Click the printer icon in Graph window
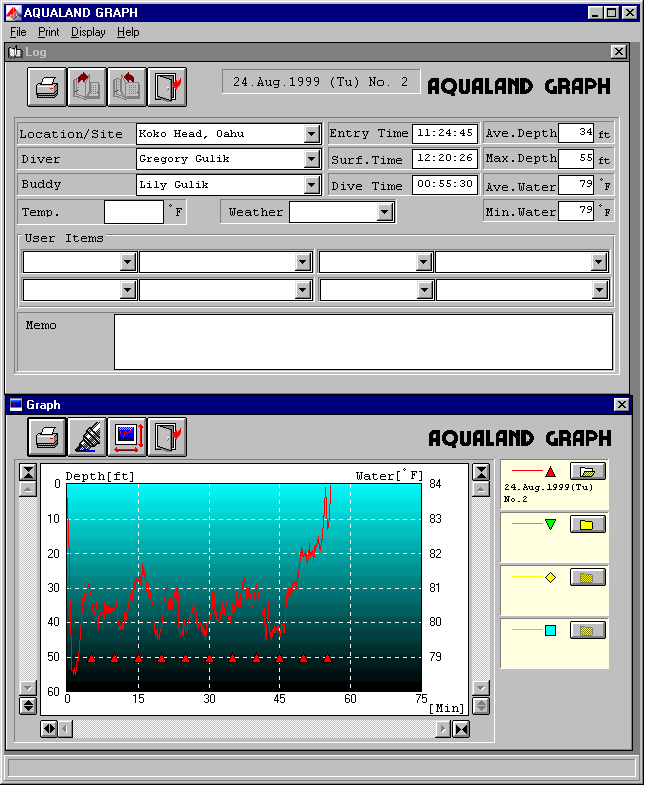The image size is (645, 786). (47, 437)
